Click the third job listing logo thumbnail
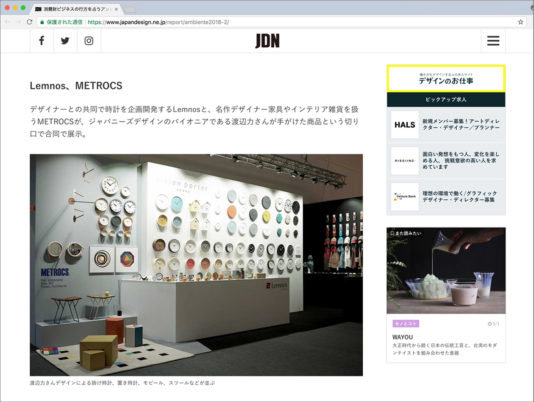 click(405, 197)
